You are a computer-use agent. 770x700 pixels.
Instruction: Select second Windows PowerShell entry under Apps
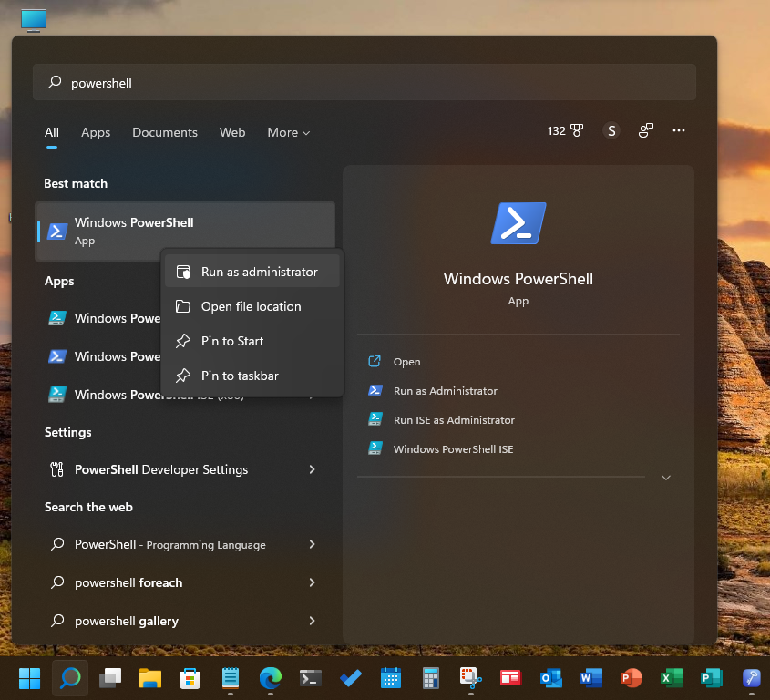pos(103,356)
